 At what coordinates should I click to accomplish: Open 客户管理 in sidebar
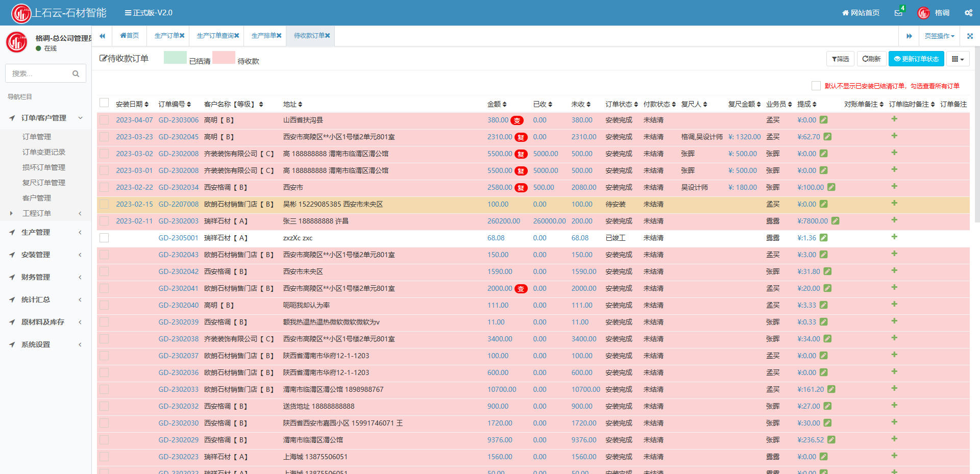[x=37, y=198]
